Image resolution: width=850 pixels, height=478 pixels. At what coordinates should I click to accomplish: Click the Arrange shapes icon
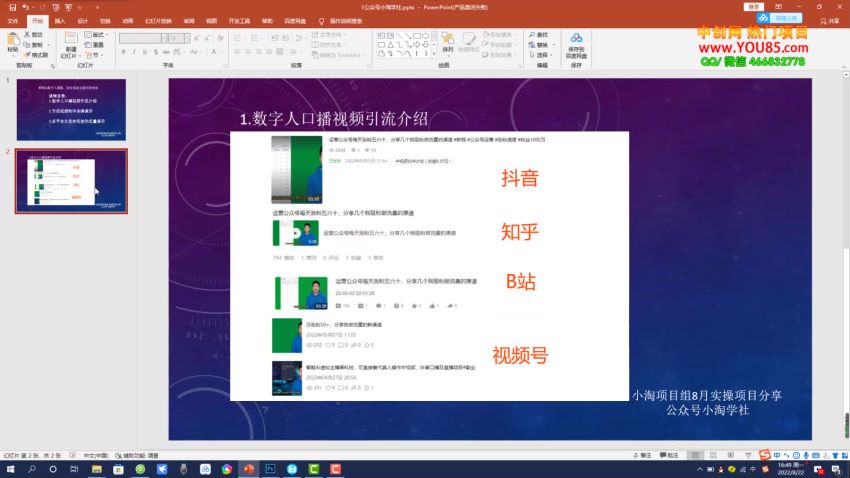point(448,38)
